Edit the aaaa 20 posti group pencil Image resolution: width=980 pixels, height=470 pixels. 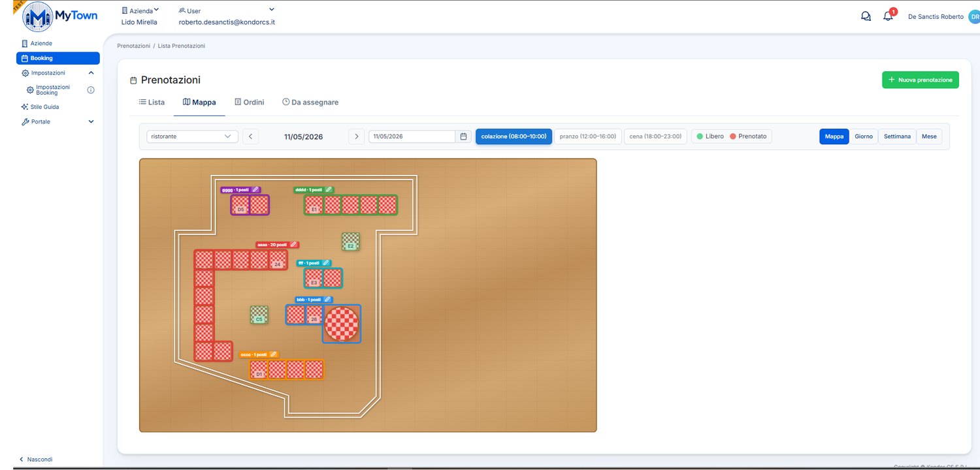click(x=293, y=245)
